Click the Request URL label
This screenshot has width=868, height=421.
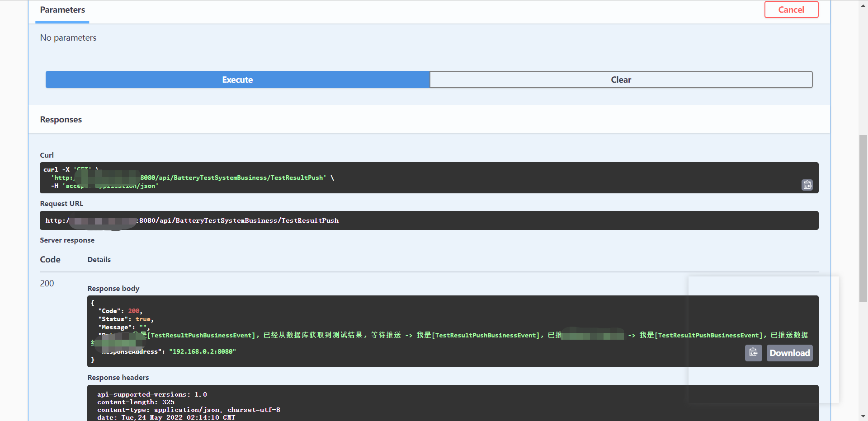[x=61, y=203]
